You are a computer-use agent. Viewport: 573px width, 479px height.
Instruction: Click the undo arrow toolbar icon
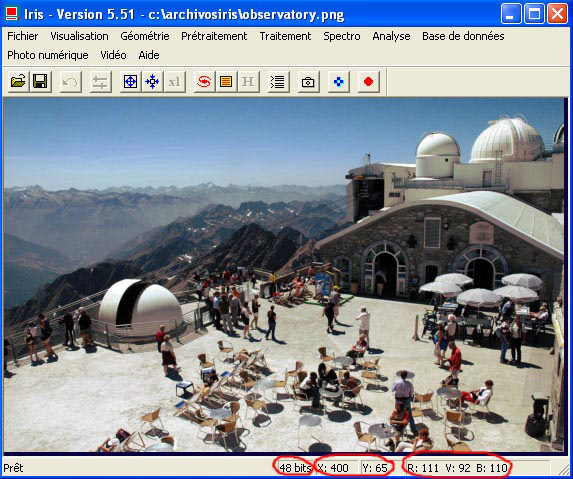[71, 81]
